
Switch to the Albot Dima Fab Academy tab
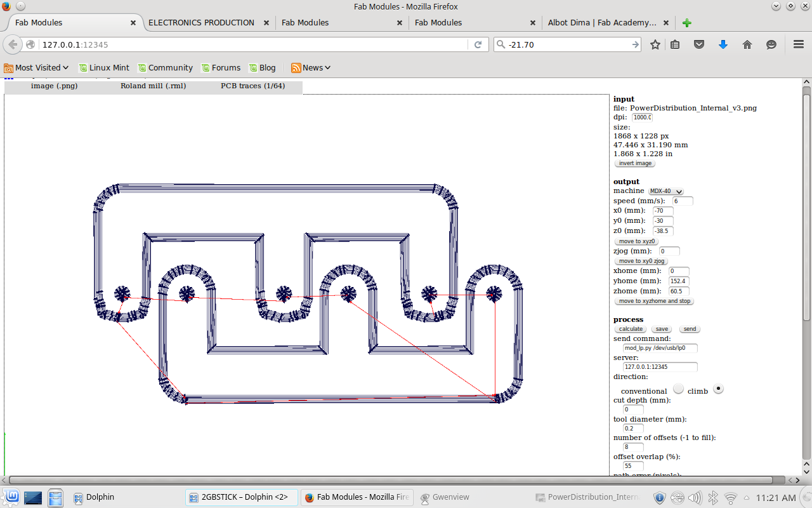click(601, 23)
